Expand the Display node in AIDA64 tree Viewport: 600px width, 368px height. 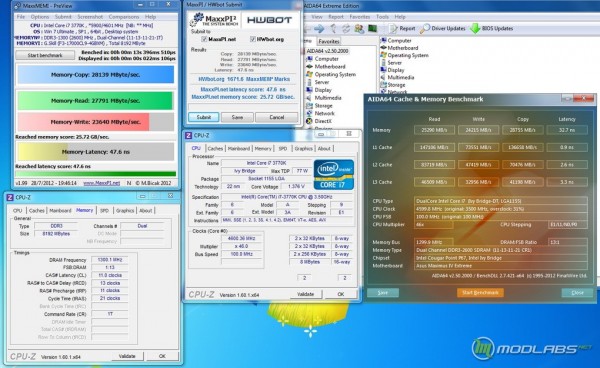[x=323, y=90]
